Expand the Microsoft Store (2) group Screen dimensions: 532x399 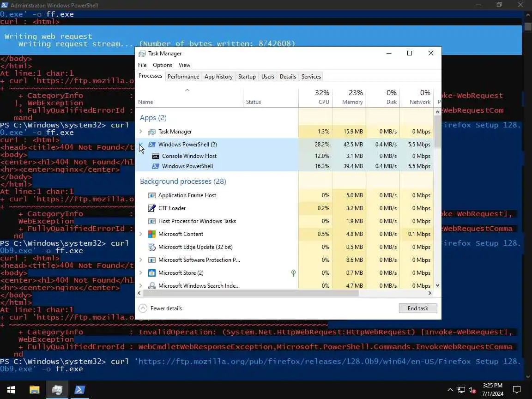click(141, 273)
